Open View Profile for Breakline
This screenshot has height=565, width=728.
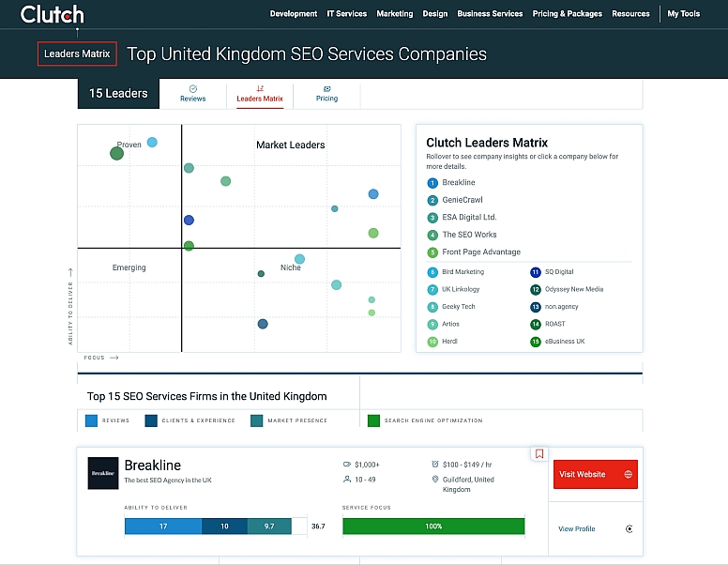point(577,528)
